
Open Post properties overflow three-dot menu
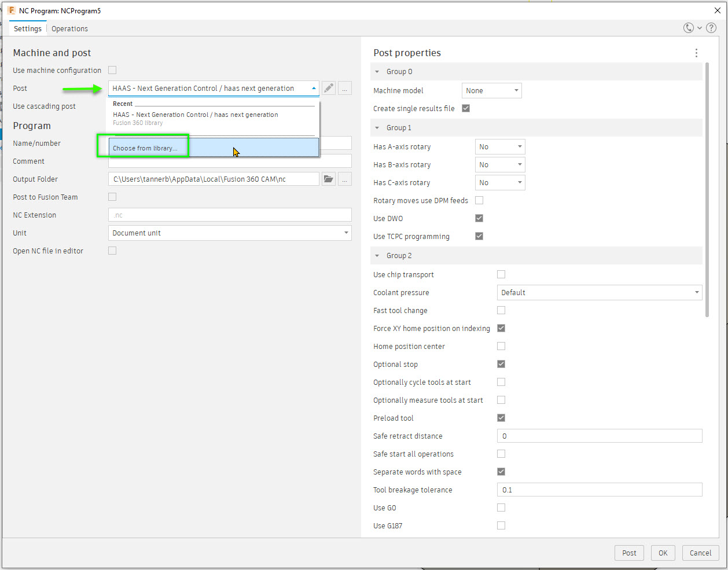tap(696, 53)
